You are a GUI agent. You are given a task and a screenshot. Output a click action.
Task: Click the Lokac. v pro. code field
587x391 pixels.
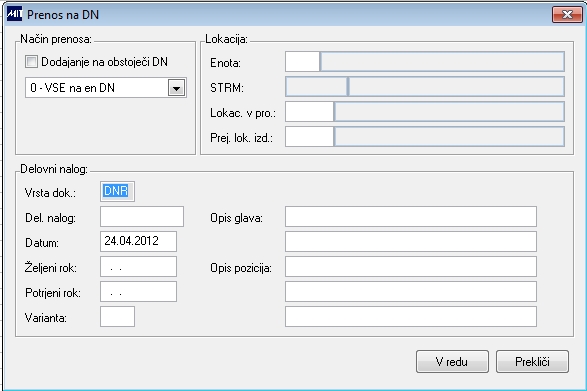point(309,112)
